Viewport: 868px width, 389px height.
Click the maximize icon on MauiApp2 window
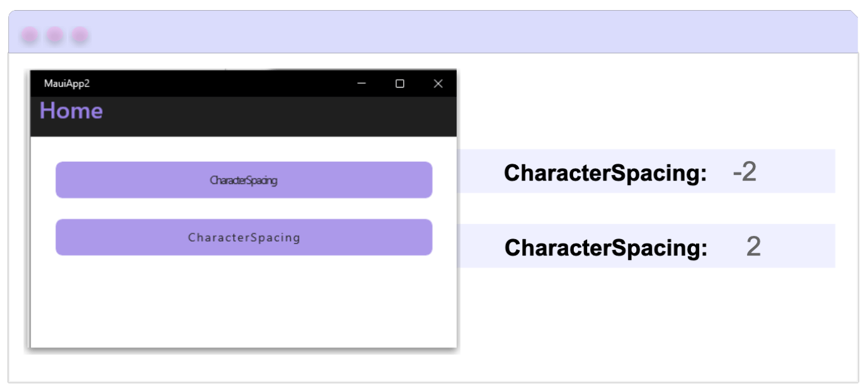coord(399,82)
